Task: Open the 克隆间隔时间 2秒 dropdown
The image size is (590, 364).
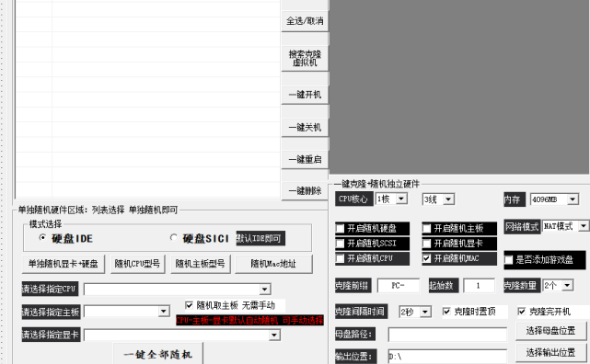Action: (x=425, y=312)
